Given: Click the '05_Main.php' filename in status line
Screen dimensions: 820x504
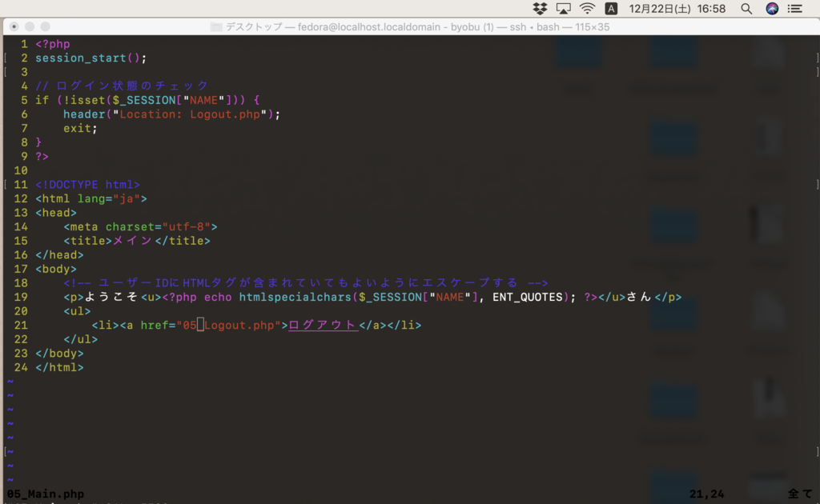Looking at the screenshot, I should 46,494.
